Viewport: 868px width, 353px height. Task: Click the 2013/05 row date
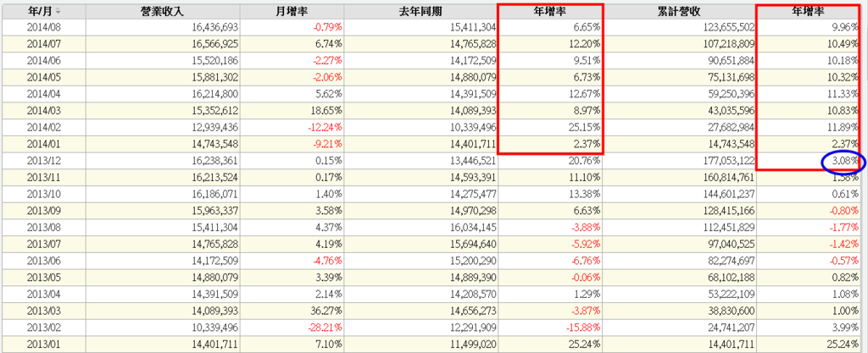click(x=43, y=278)
